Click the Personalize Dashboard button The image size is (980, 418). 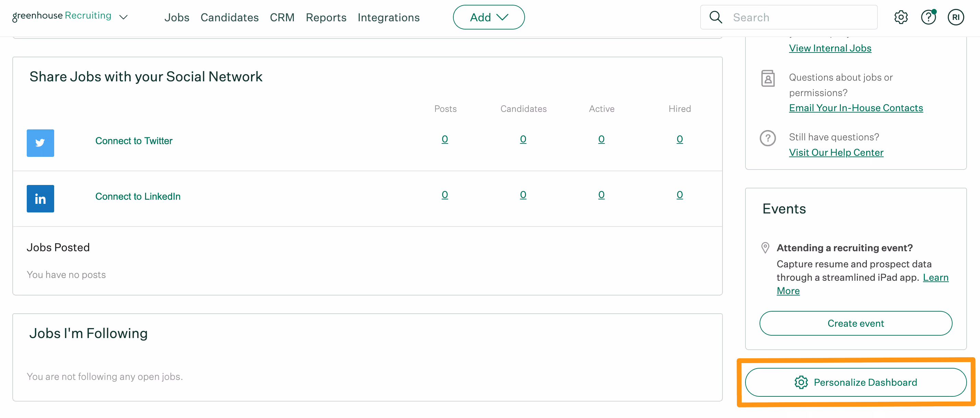point(856,383)
